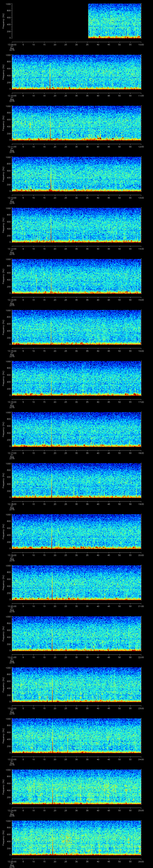Select the spectrogram panel starting at 12:21:00

point(76,633)
